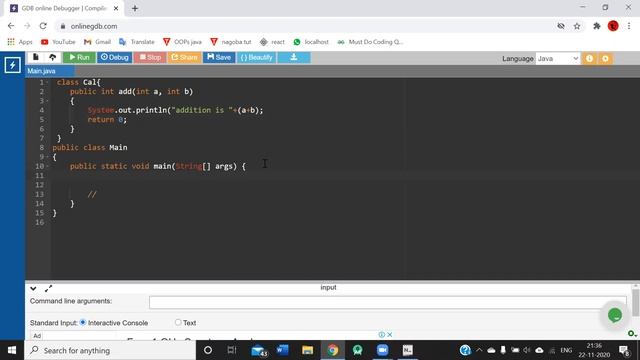Open the Must Do Coding Q bookmark

pos(370,42)
